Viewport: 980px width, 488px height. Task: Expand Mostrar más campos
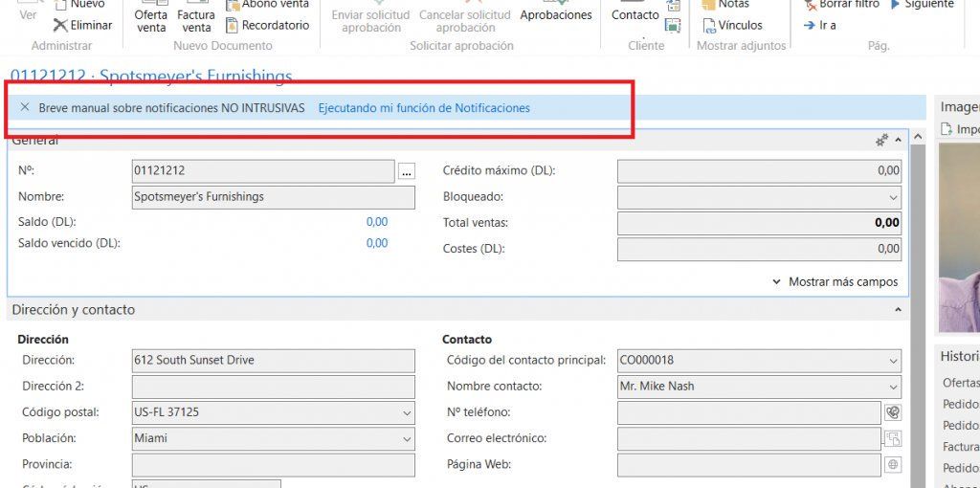point(835,282)
